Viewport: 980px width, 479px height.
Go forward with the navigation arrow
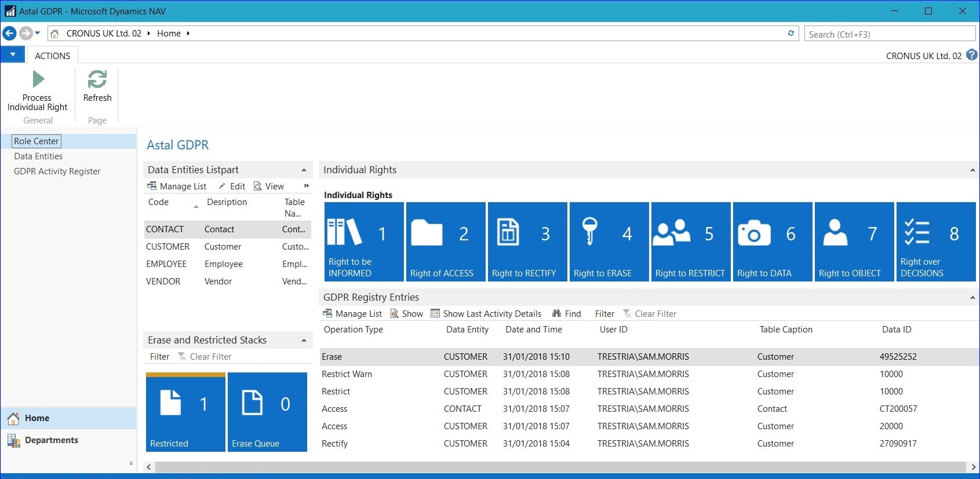click(25, 33)
